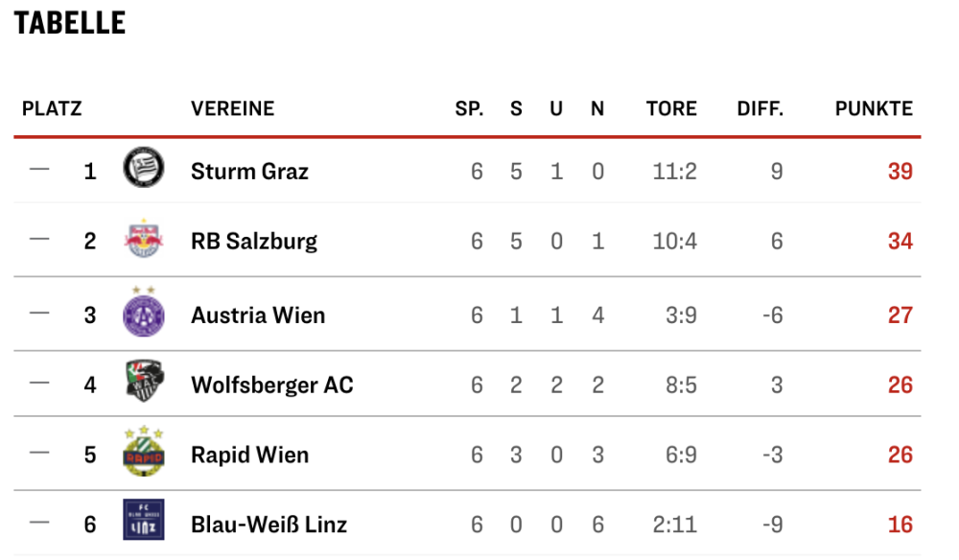Screen dimensions: 959x560
Task: Click the Sturm Graz club crest
Action: (x=144, y=170)
